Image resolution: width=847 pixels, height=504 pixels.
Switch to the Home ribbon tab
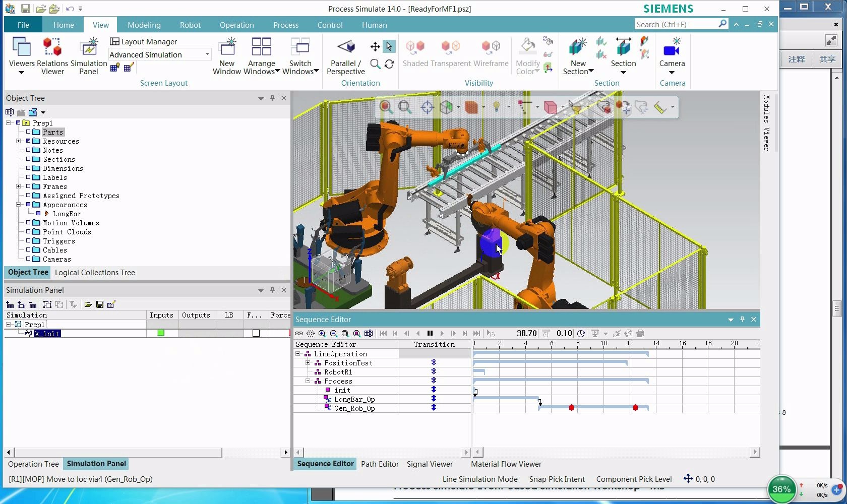coord(64,25)
